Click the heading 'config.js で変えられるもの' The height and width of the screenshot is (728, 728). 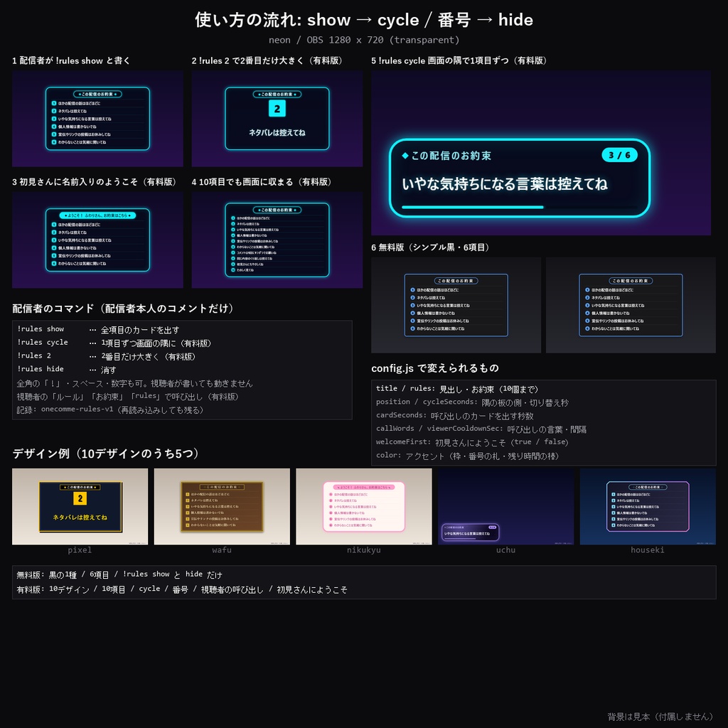pyautogui.click(x=435, y=368)
